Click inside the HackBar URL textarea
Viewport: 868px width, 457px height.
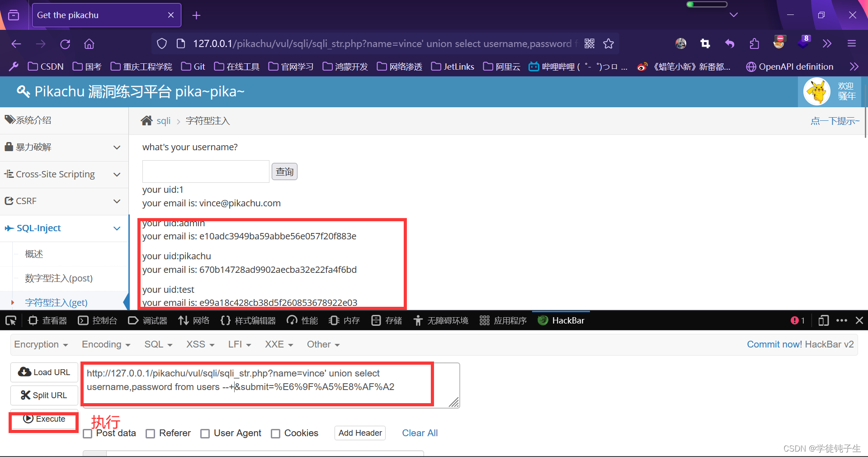[270, 385]
